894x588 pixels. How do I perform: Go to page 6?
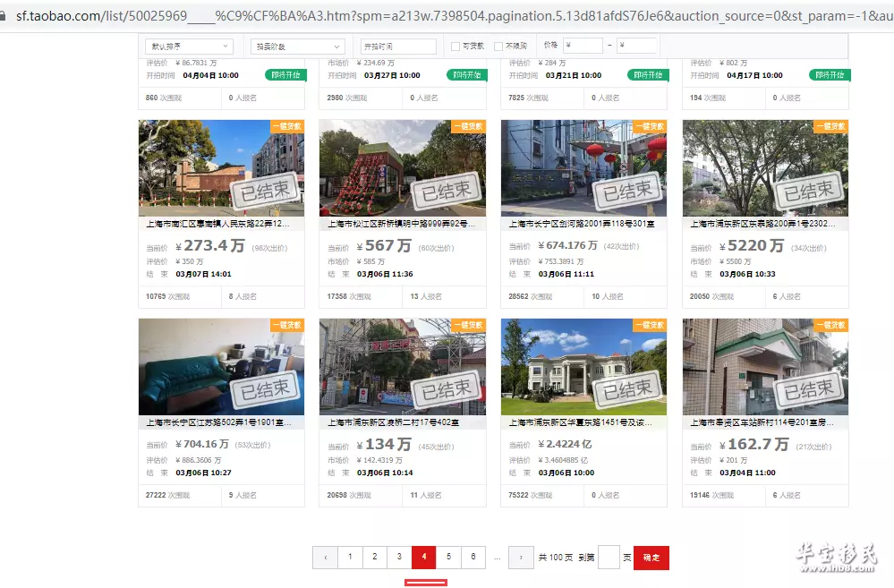point(473,558)
